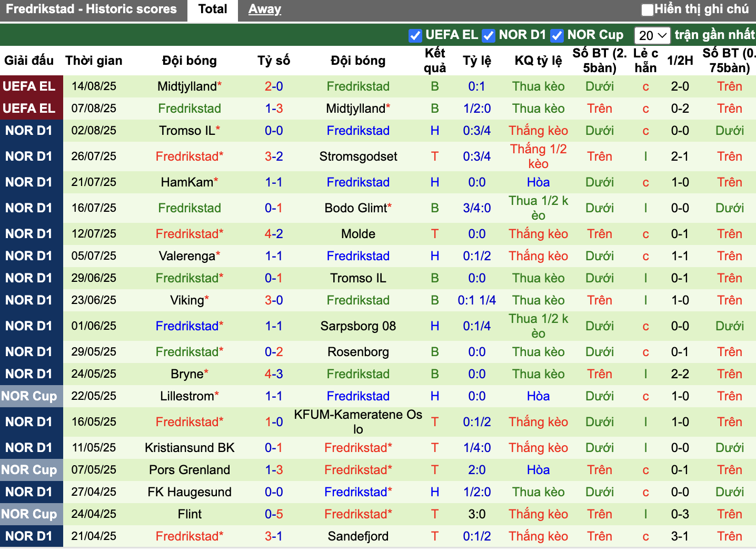Toggle the Hiển thị ghi chú checkbox

648,9
